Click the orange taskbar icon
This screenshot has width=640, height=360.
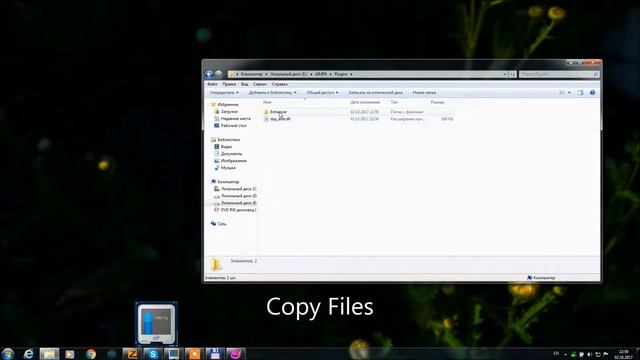tap(194, 354)
